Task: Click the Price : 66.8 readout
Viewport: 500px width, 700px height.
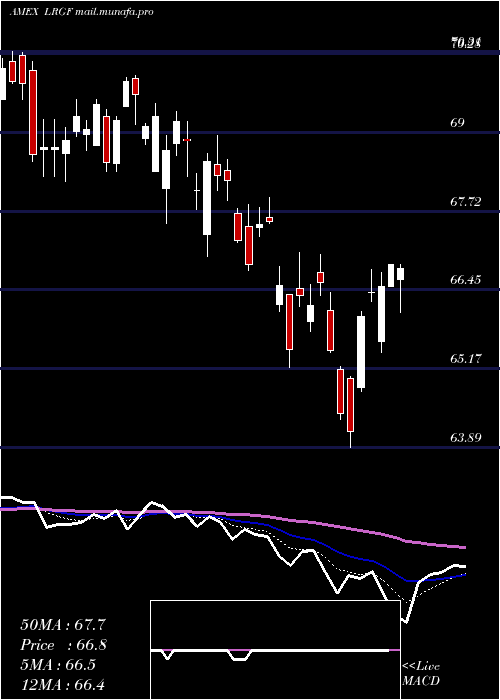Action: coord(63,645)
